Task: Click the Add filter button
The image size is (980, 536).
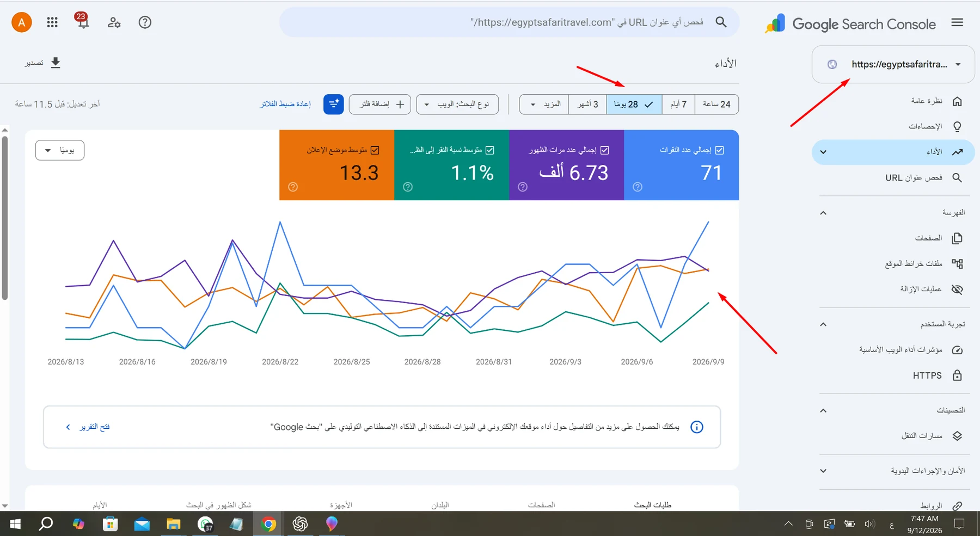Action: click(x=380, y=104)
